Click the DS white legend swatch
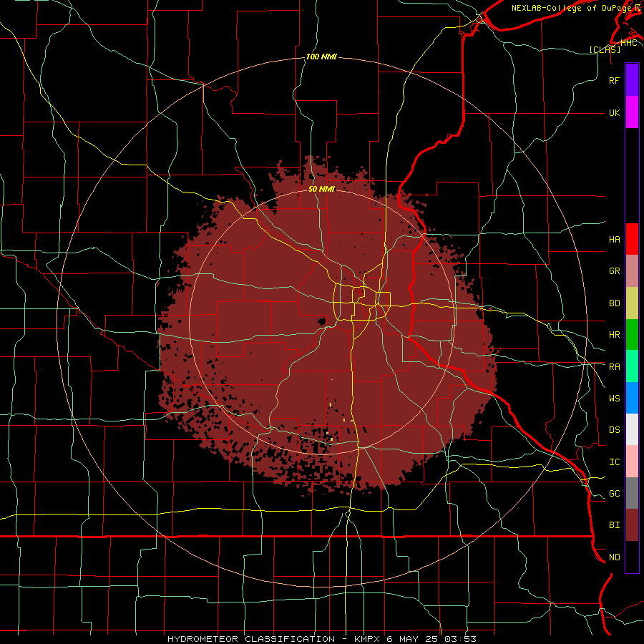This screenshot has height=644, width=644. [632, 429]
